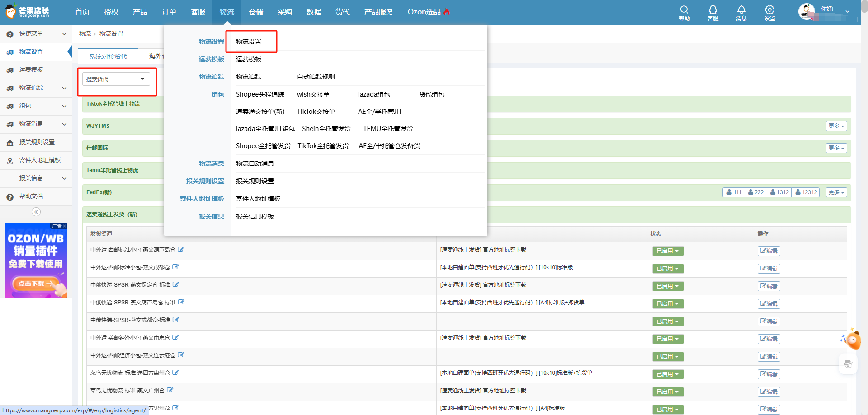Viewport: 868px width, 415px height.
Task: Select FedEx account 1312
Action: point(779,192)
